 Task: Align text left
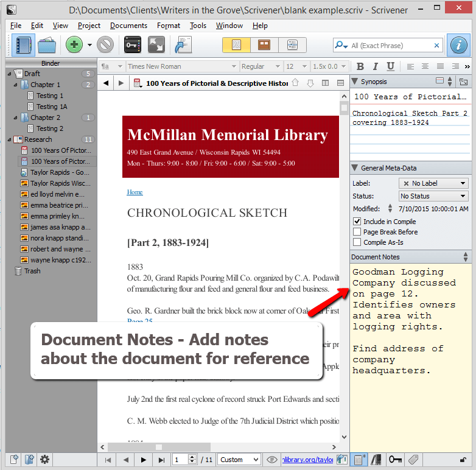pyautogui.click(x=410, y=66)
